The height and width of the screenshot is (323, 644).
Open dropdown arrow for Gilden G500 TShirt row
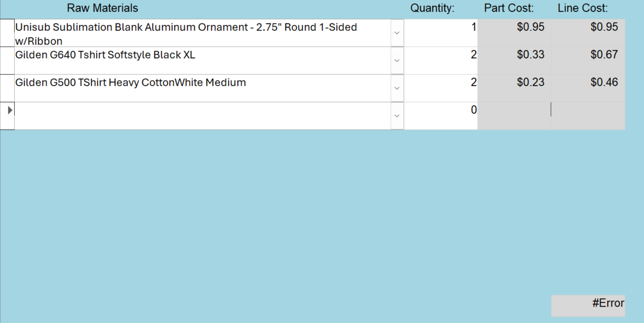pyautogui.click(x=397, y=89)
